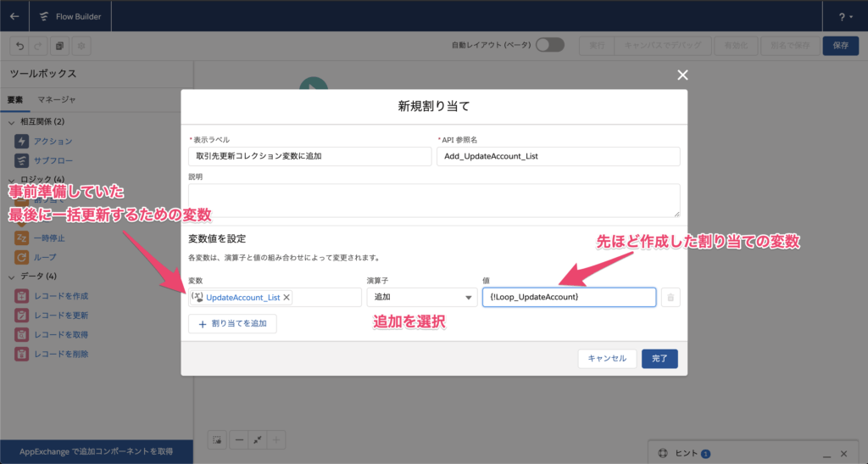Click the UpdateAccount_List variable pill
Image resolution: width=868 pixels, height=464 pixels.
click(x=242, y=298)
